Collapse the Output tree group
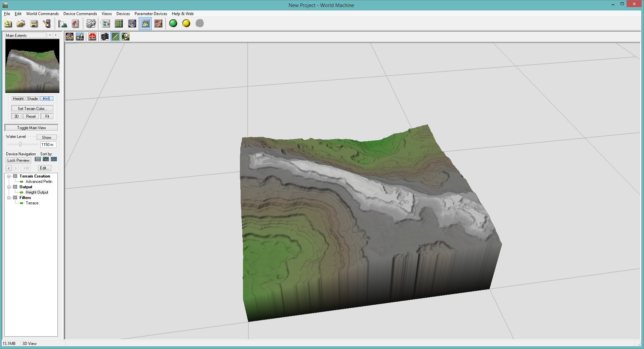The height and width of the screenshot is (349, 644). click(9, 187)
